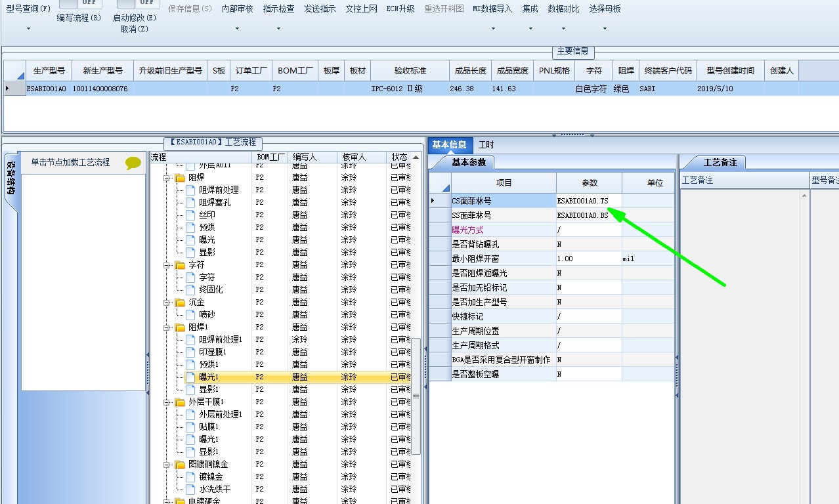Image resolution: width=839 pixels, height=504 pixels.
Task: Collapse the 字符 folder node
Action: click(x=167, y=265)
